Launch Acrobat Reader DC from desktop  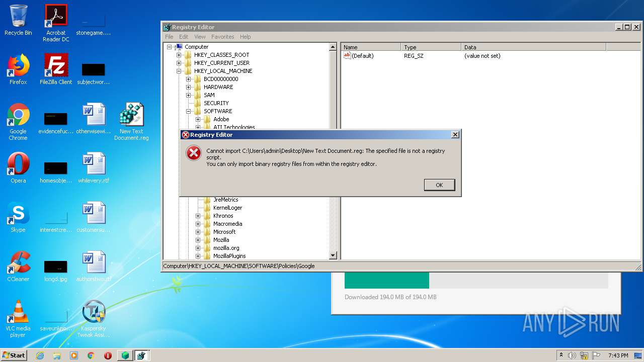56,23
